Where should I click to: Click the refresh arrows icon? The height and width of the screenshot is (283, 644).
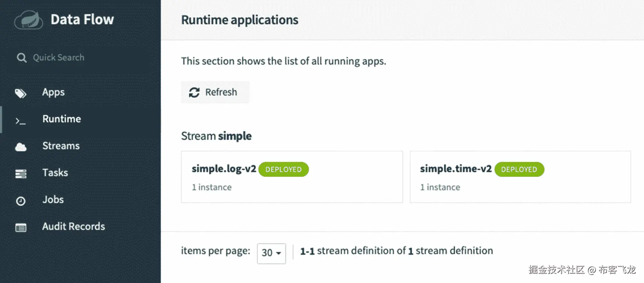(x=194, y=92)
